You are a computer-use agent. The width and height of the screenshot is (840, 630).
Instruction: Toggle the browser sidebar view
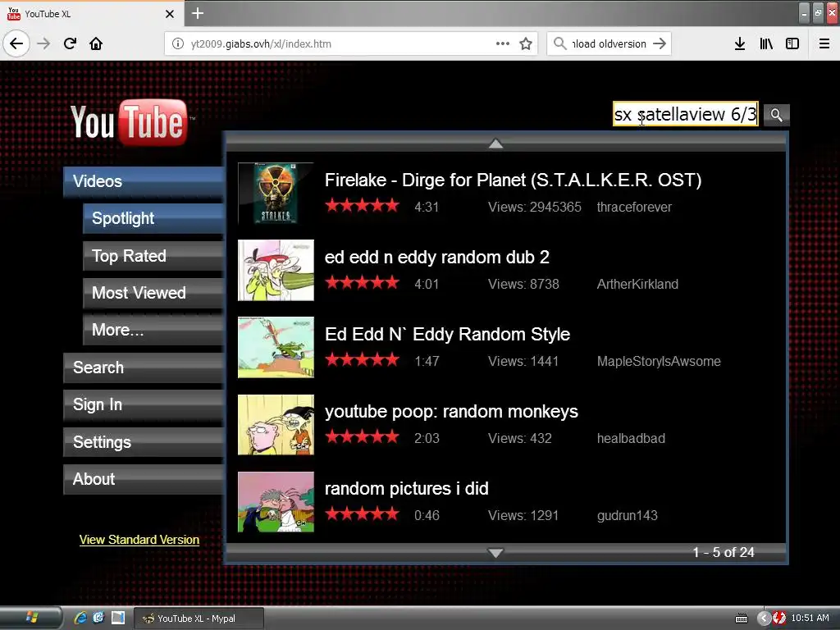(792, 43)
